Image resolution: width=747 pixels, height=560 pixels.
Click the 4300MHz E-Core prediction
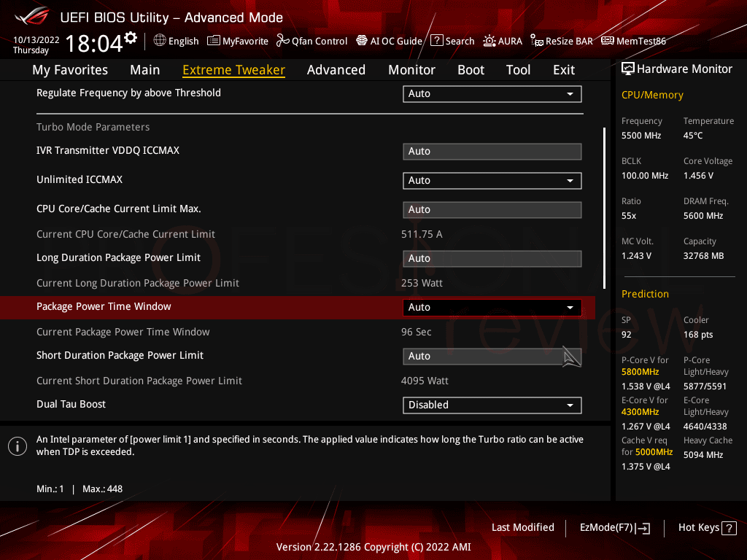pyautogui.click(x=640, y=412)
